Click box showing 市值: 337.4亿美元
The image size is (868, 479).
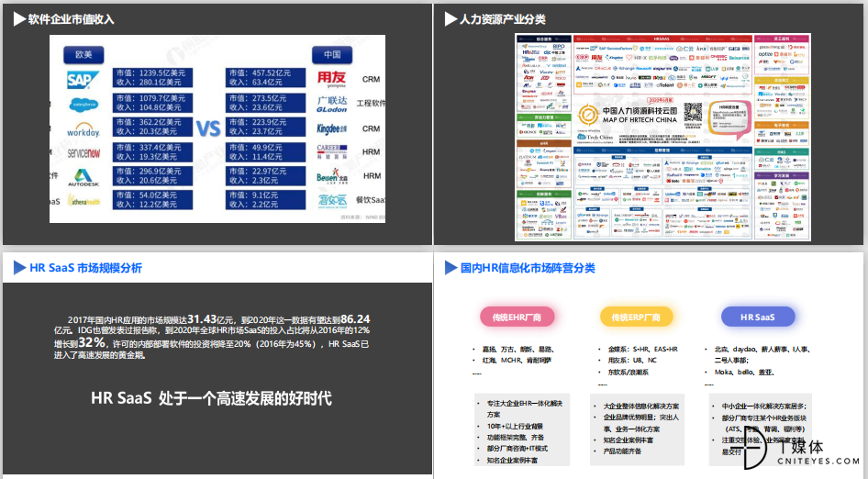[153, 151]
